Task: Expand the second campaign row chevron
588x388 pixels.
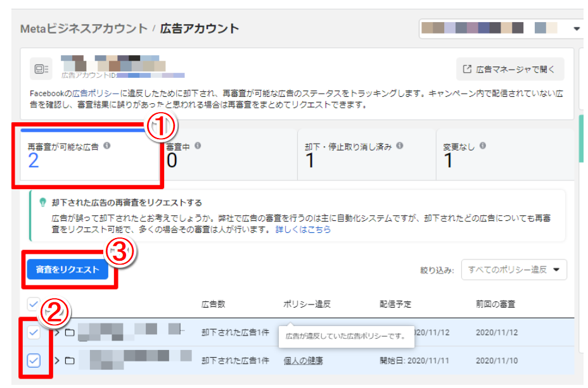Action: [x=57, y=361]
